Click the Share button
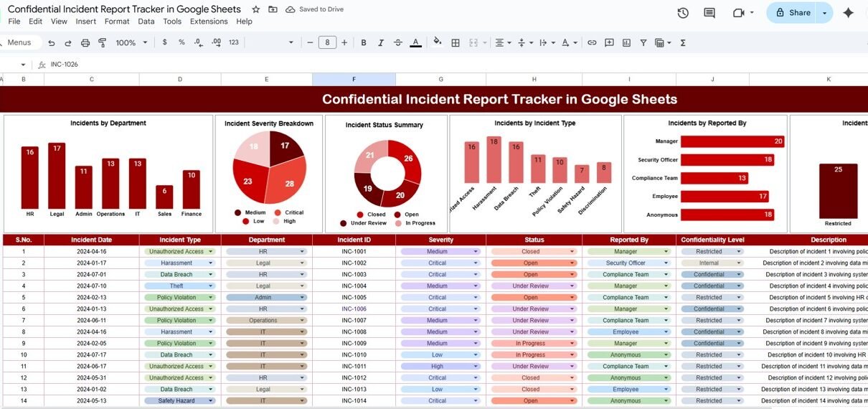 [x=793, y=13]
